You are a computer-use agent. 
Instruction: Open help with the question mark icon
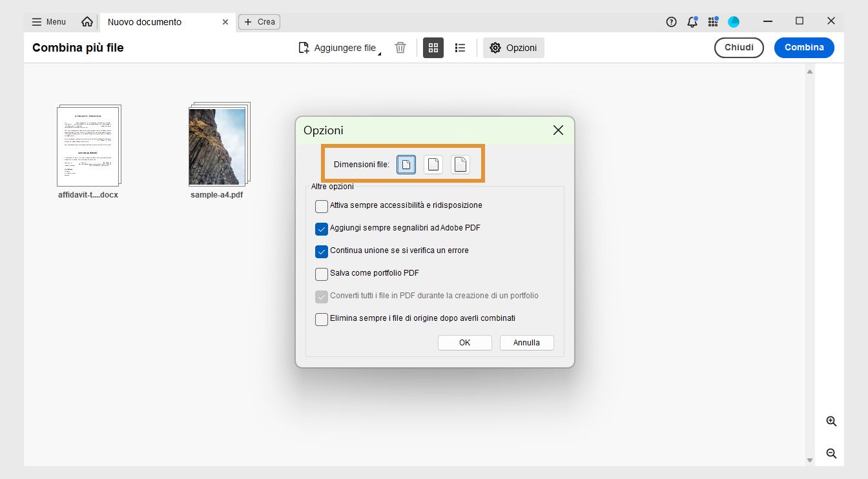click(x=671, y=21)
